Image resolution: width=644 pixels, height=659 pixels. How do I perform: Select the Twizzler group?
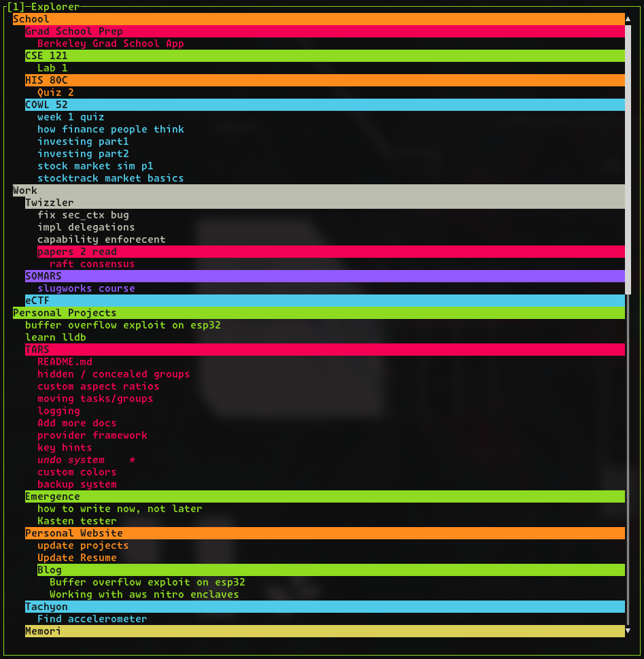pyautogui.click(x=325, y=203)
